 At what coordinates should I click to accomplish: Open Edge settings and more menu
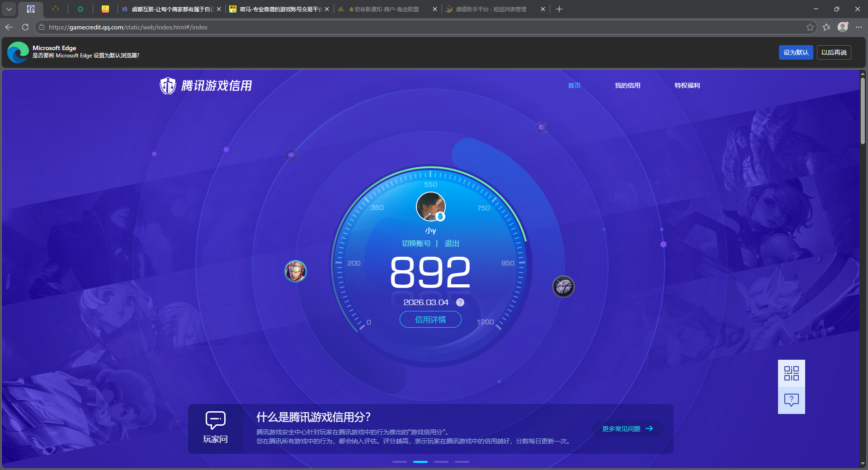tap(859, 27)
